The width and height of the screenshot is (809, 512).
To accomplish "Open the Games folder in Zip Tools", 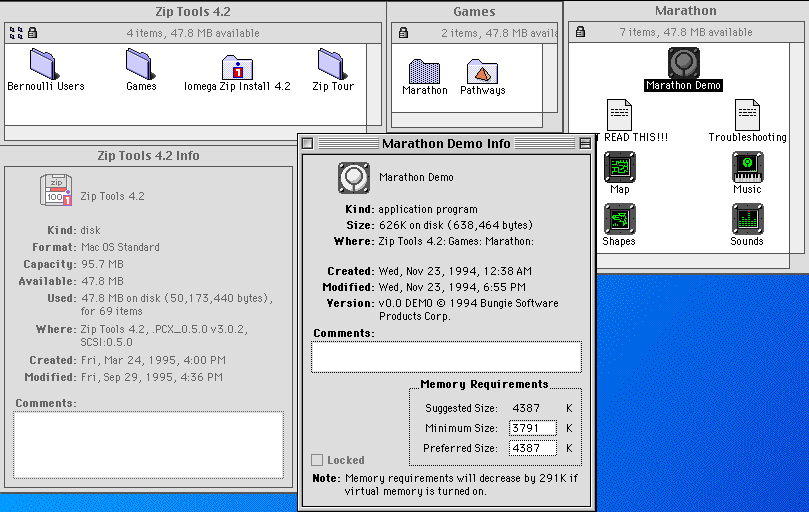I will pos(141,65).
